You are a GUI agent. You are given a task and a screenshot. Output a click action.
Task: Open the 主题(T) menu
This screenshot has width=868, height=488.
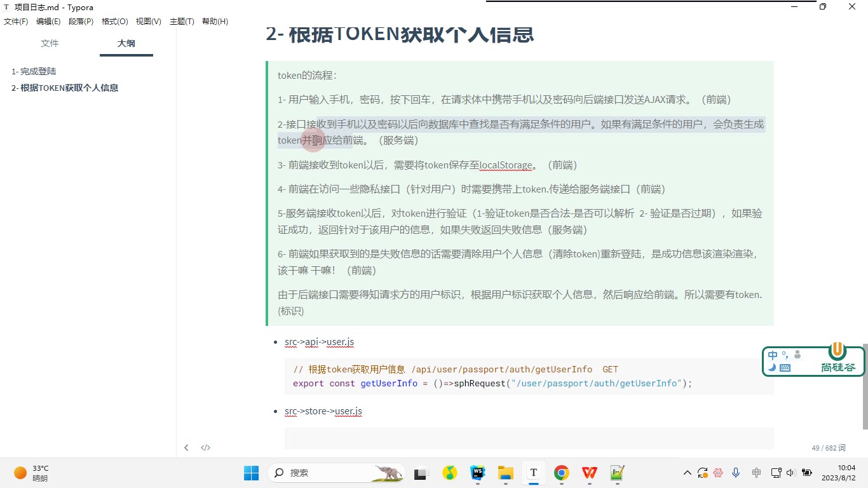tap(182, 22)
